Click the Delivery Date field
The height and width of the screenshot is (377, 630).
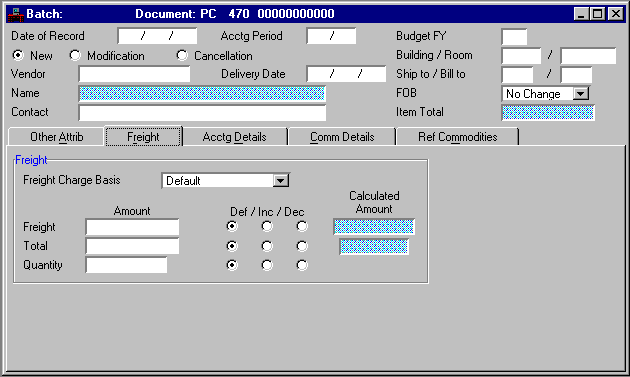pos(346,74)
